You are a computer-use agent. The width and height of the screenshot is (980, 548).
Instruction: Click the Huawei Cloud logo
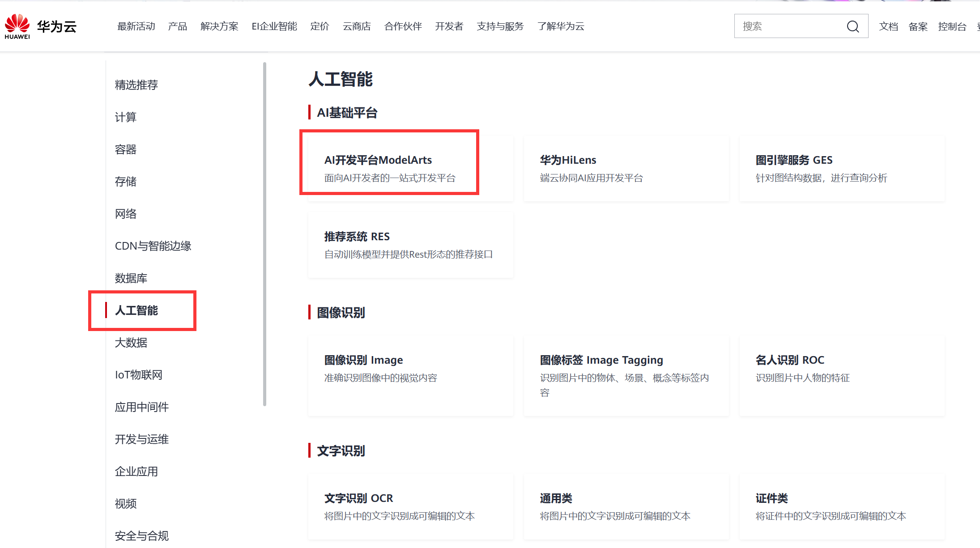pyautogui.click(x=40, y=26)
